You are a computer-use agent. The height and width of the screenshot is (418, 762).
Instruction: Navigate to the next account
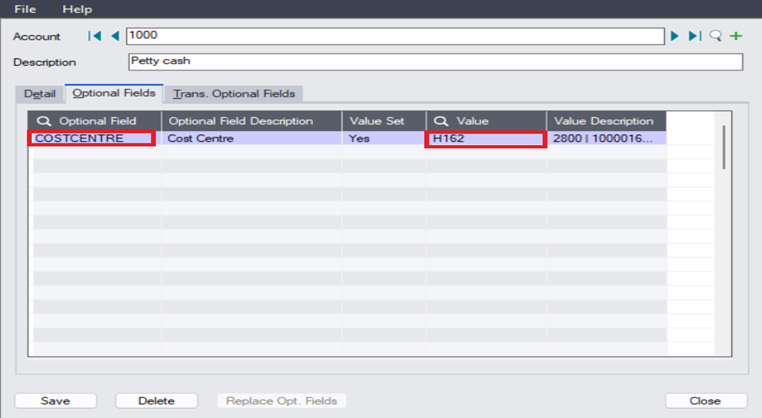(x=676, y=36)
